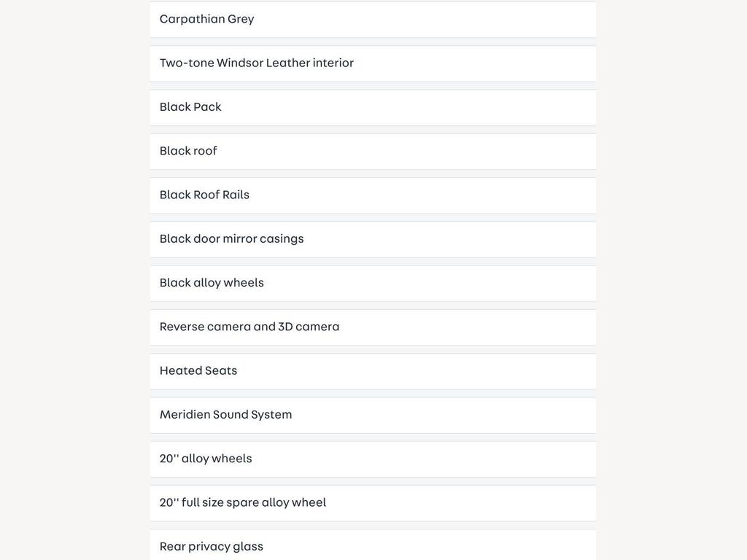Click the 'Rear privacy glass' text
747x560 pixels.
(x=212, y=547)
